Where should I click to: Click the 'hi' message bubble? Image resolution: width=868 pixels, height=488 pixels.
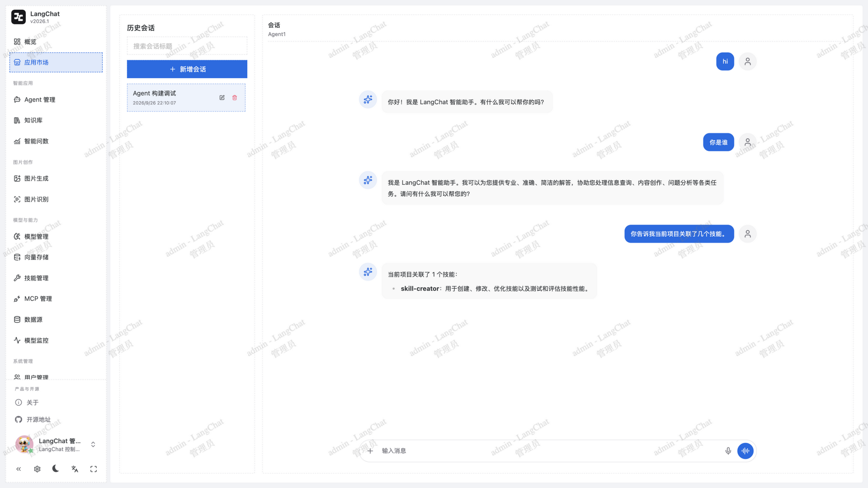[x=725, y=61]
